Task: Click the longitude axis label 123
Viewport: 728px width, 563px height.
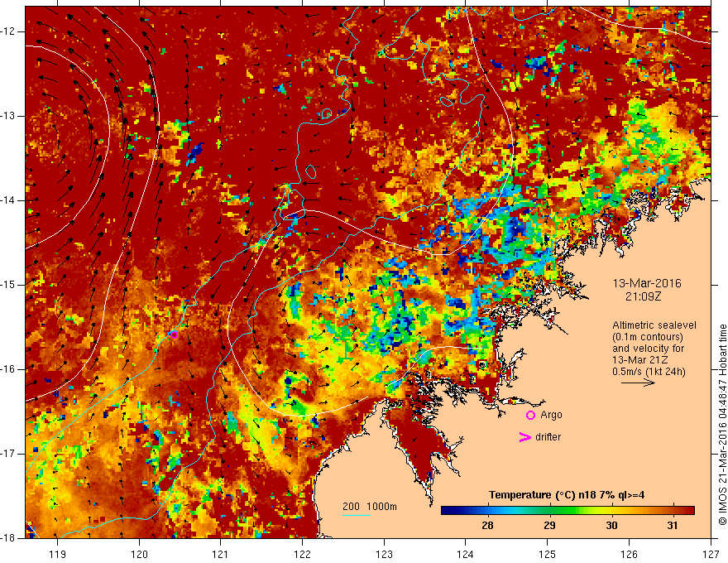Action: pyautogui.click(x=384, y=554)
